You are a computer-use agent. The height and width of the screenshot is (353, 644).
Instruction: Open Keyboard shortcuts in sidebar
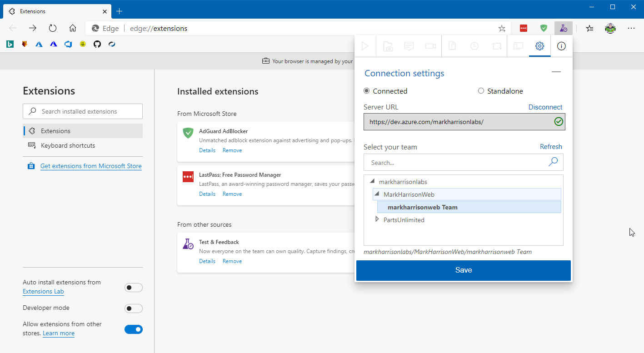point(68,145)
